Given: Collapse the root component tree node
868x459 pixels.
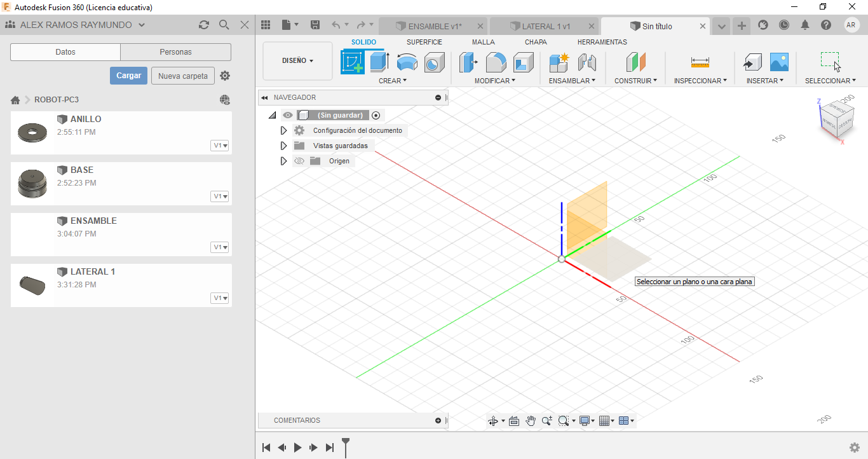Looking at the screenshot, I should [273, 115].
